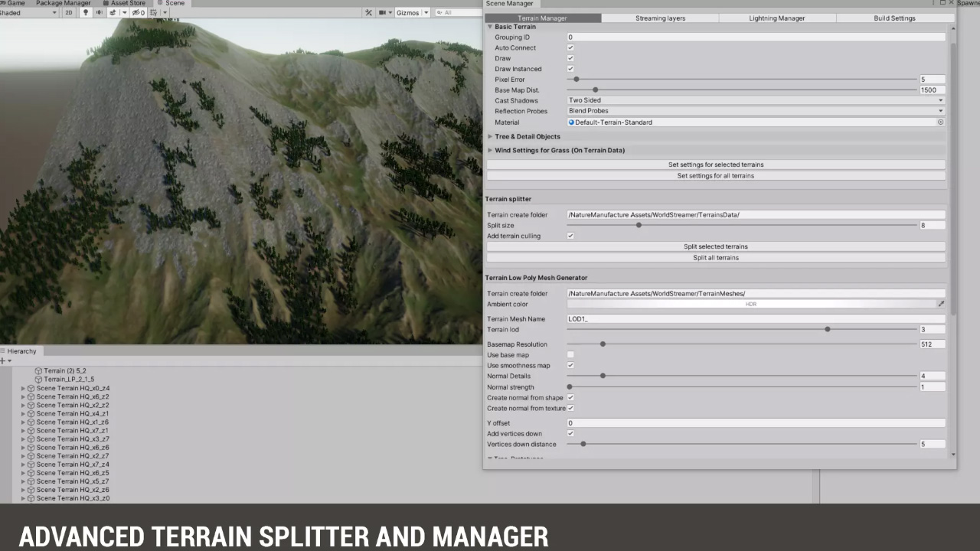Image resolution: width=980 pixels, height=551 pixels.
Task: Select Scene Terrain HQ_x2_z6 row
Action: 72,490
